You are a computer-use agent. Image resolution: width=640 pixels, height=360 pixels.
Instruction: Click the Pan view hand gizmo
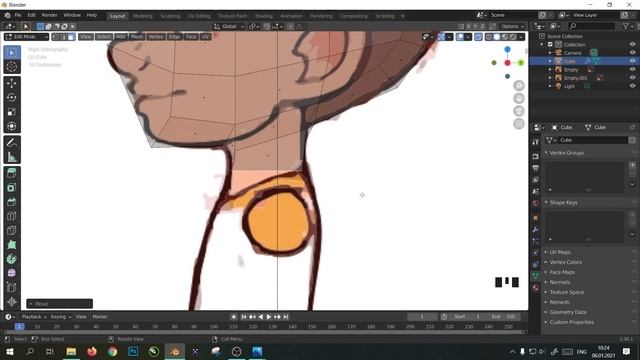[519, 98]
